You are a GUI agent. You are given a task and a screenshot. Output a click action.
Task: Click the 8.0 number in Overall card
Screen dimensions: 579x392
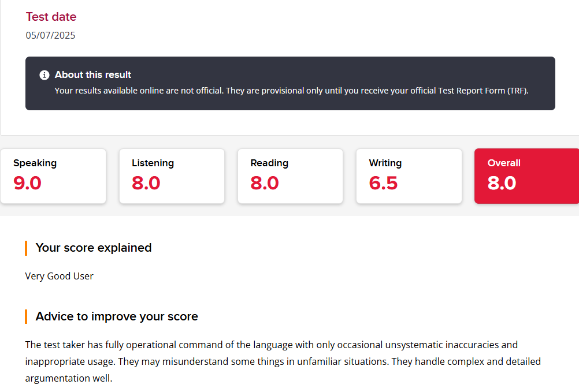(502, 183)
